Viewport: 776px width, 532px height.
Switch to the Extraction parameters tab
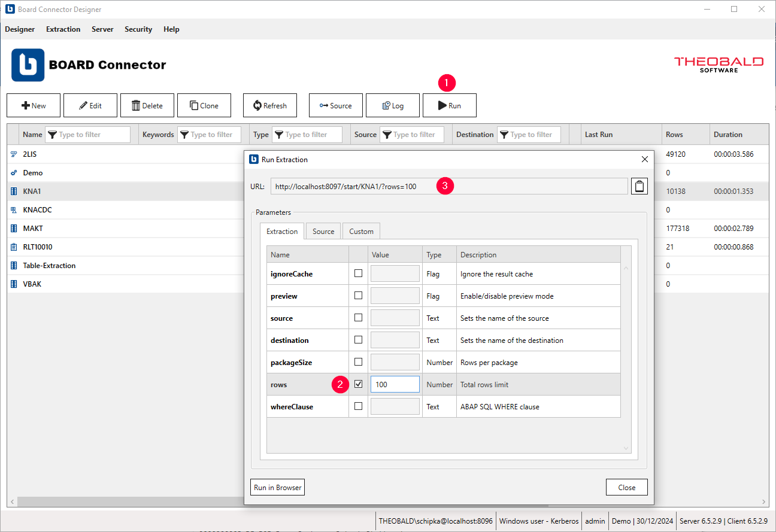[x=282, y=231]
